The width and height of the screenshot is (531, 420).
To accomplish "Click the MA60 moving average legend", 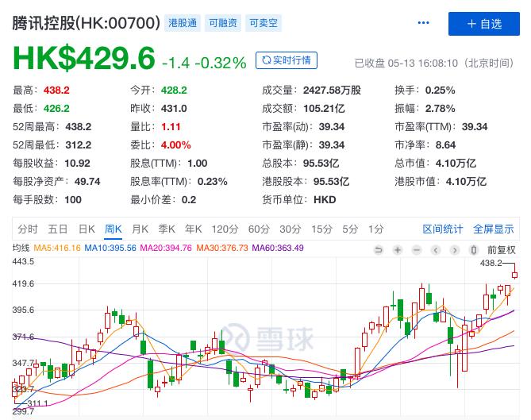I will [278, 248].
